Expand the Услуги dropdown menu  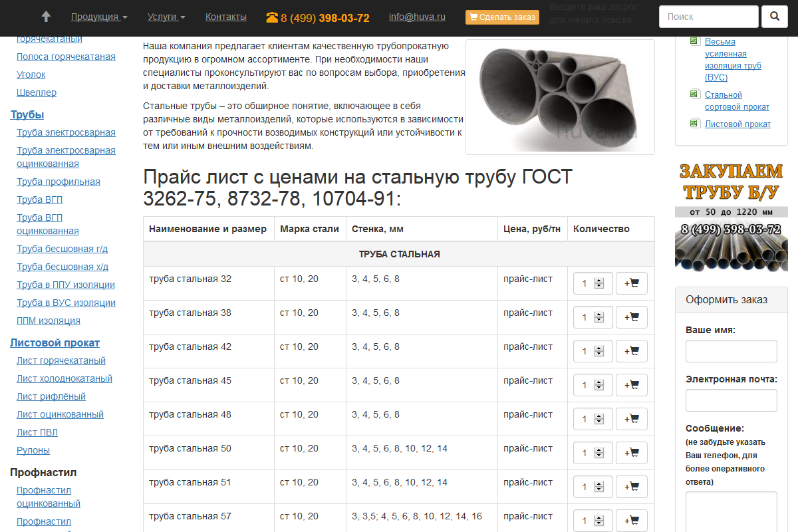click(x=166, y=17)
